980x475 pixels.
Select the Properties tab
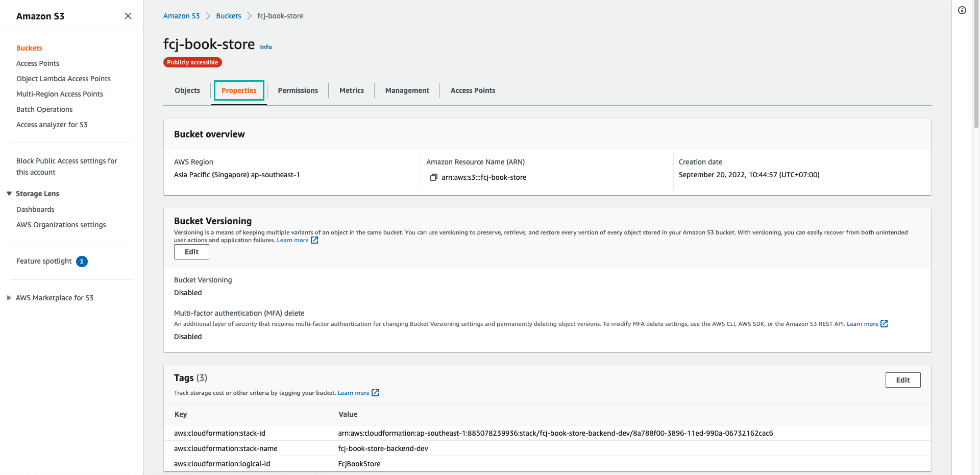[239, 90]
